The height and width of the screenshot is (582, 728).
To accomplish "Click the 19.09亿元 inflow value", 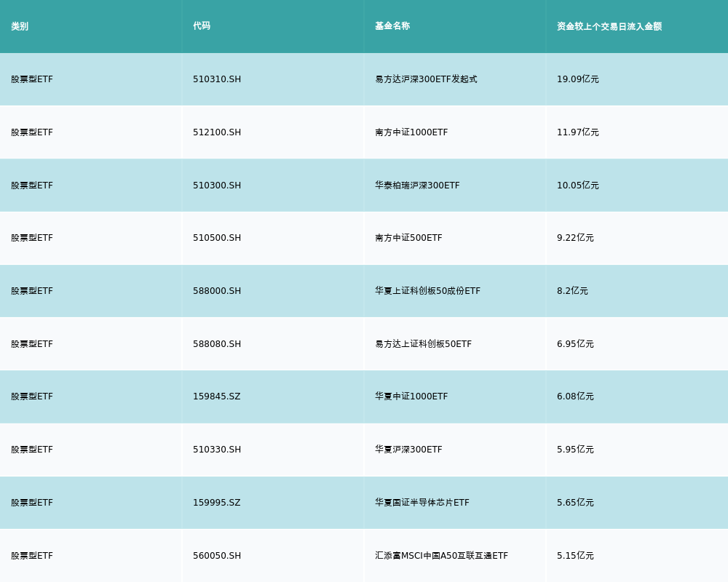I will pos(577,79).
